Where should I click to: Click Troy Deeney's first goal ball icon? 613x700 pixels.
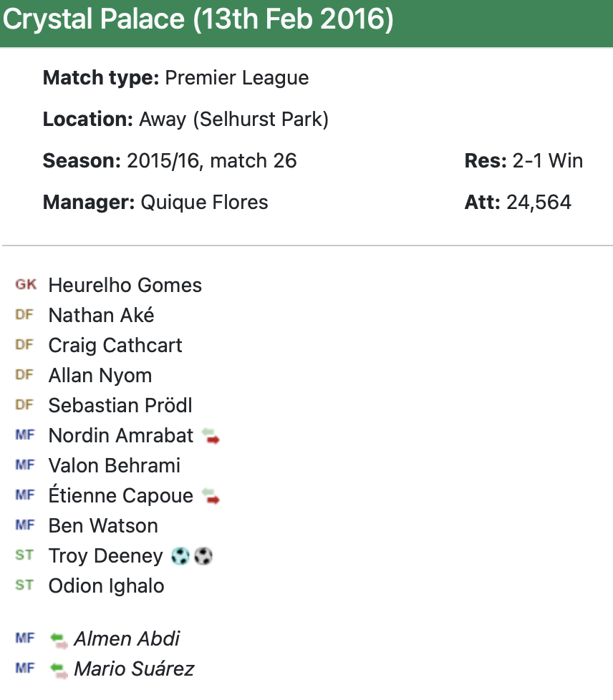coord(180,556)
